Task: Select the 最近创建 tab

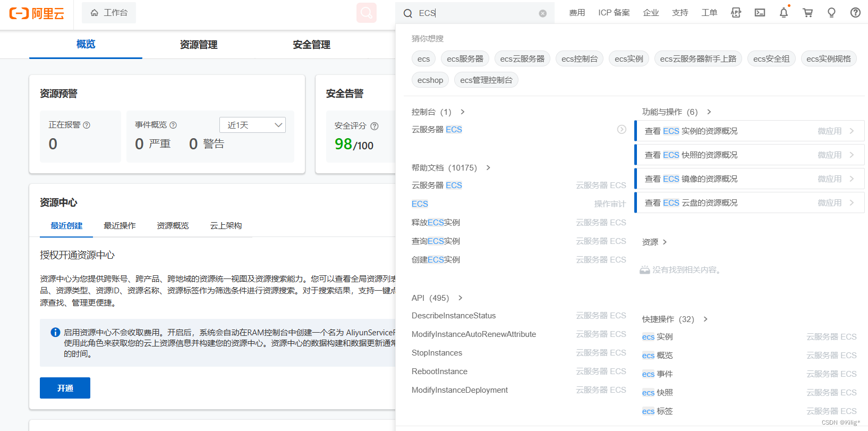Action: (x=66, y=226)
